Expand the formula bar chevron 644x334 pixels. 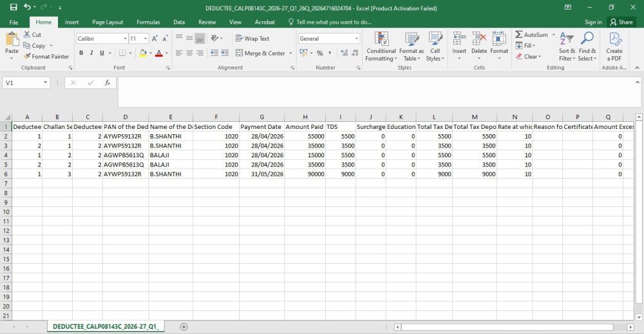(x=637, y=82)
